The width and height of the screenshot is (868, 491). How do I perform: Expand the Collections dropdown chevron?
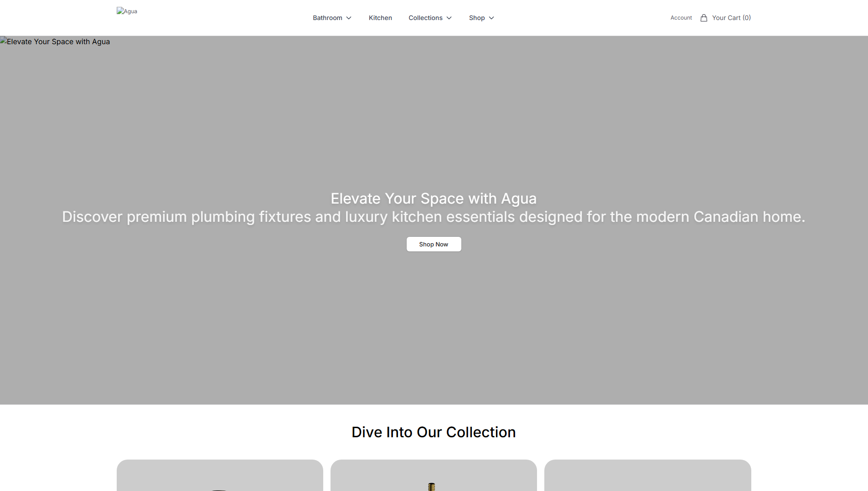coord(449,18)
